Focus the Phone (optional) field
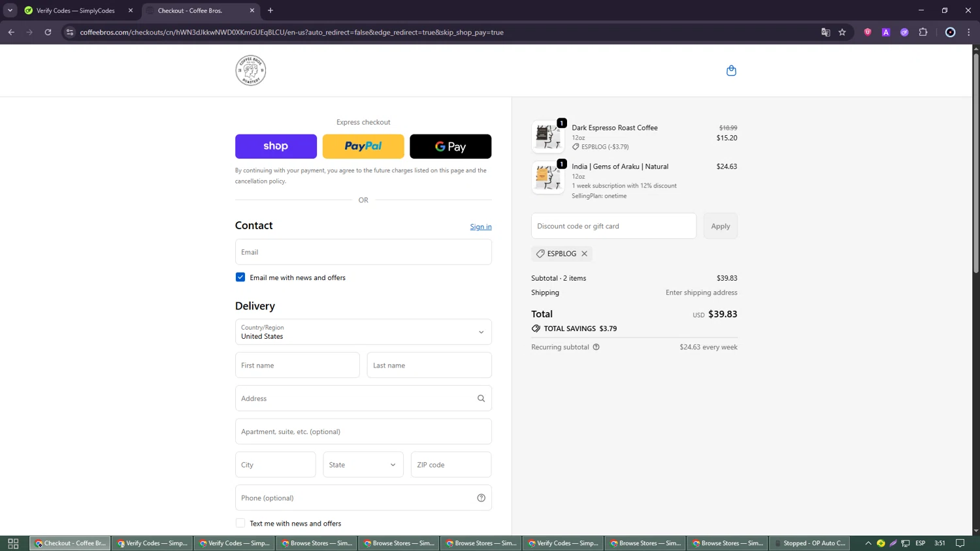The width and height of the screenshot is (980, 551). [x=363, y=498]
